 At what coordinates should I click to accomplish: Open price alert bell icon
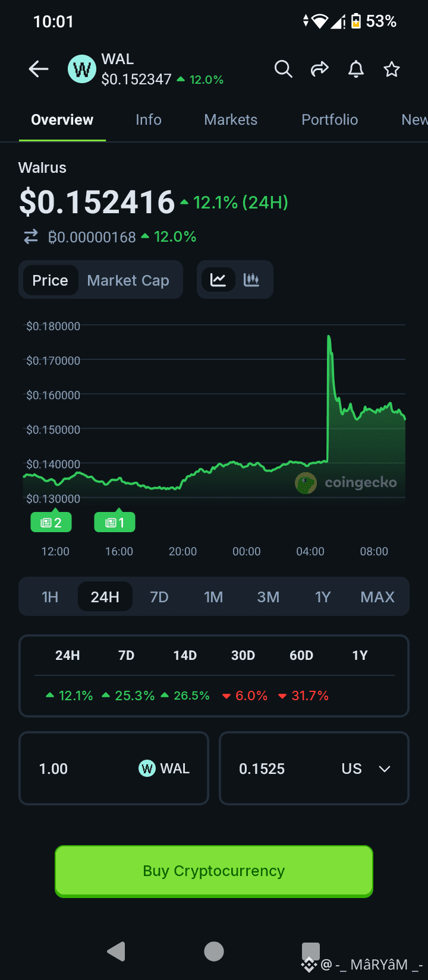point(356,69)
